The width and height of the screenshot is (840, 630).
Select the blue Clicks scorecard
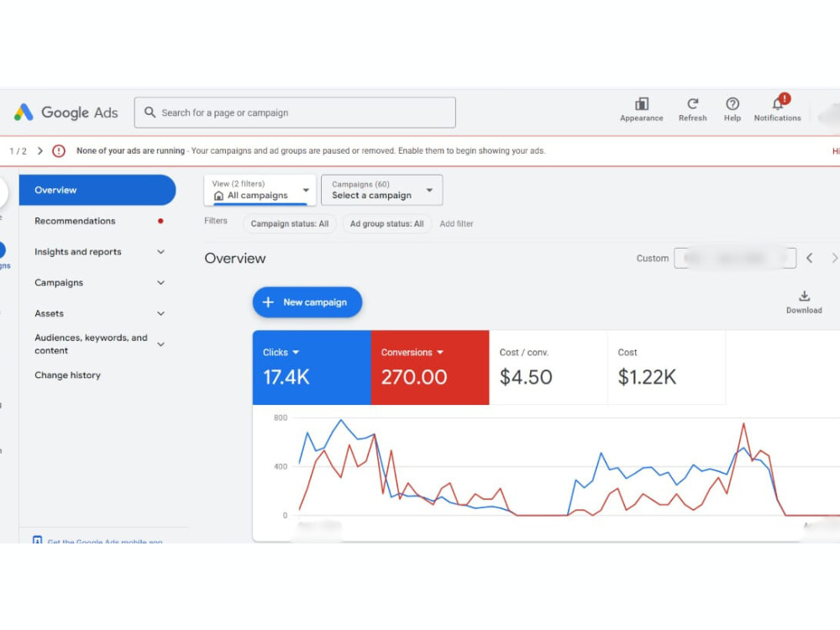pos(312,368)
